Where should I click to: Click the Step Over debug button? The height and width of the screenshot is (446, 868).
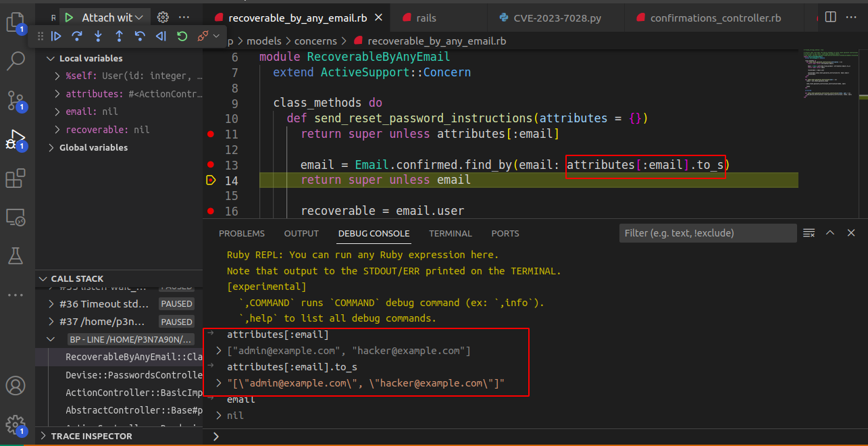[77, 36]
